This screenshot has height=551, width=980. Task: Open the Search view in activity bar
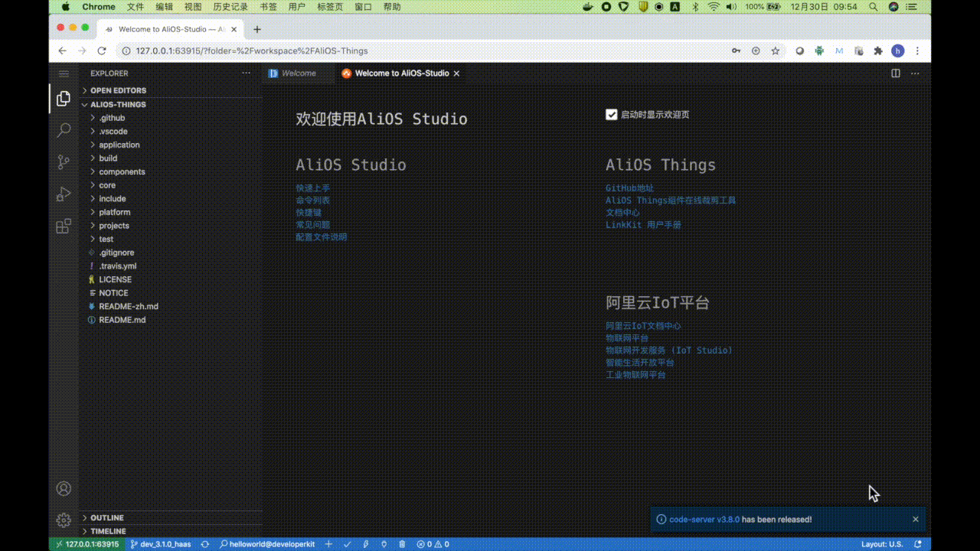(64, 130)
